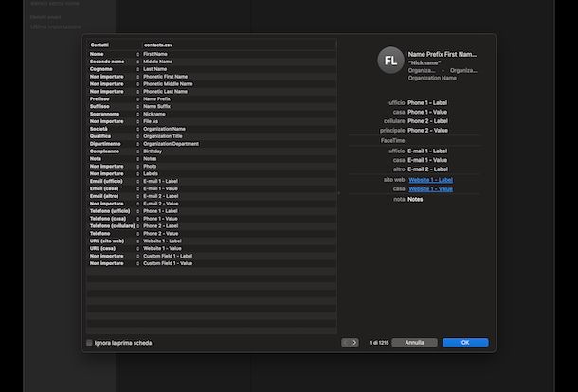This screenshot has width=578, height=392.
Task: Open the Dipartimento mapping popup
Action: pyautogui.click(x=114, y=144)
